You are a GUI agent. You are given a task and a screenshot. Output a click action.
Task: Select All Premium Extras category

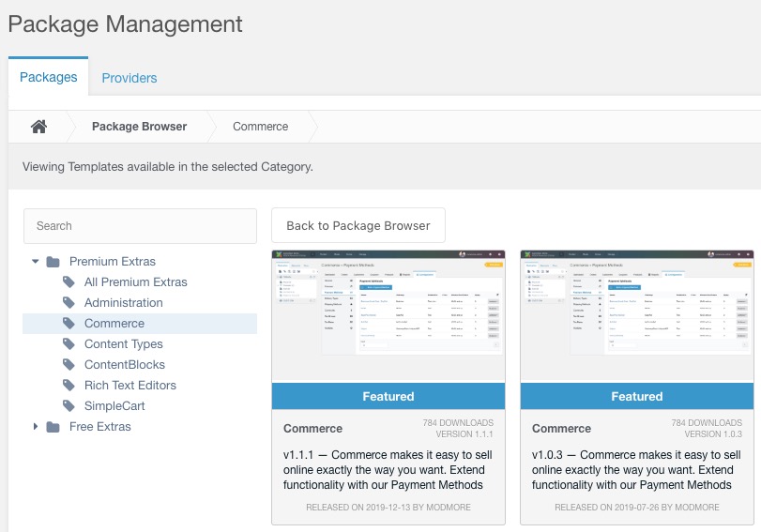pos(135,282)
